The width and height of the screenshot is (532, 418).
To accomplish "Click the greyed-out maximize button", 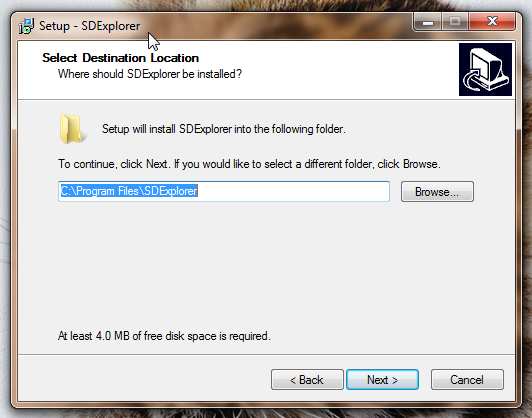I will (x=455, y=22).
